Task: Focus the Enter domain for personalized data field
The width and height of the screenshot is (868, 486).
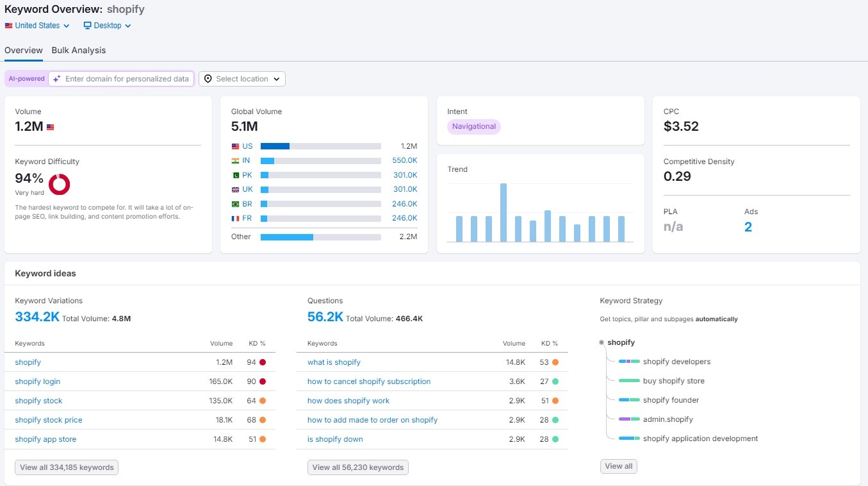Action: click(121, 79)
